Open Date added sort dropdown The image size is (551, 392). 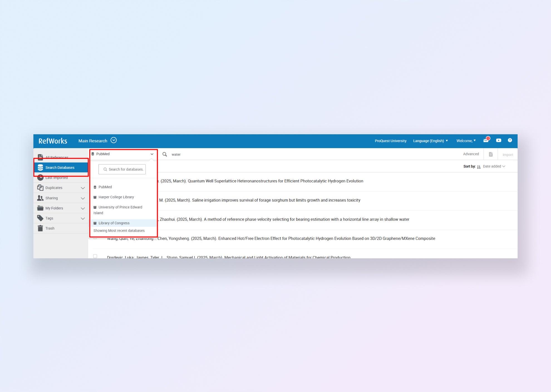[x=494, y=166]
